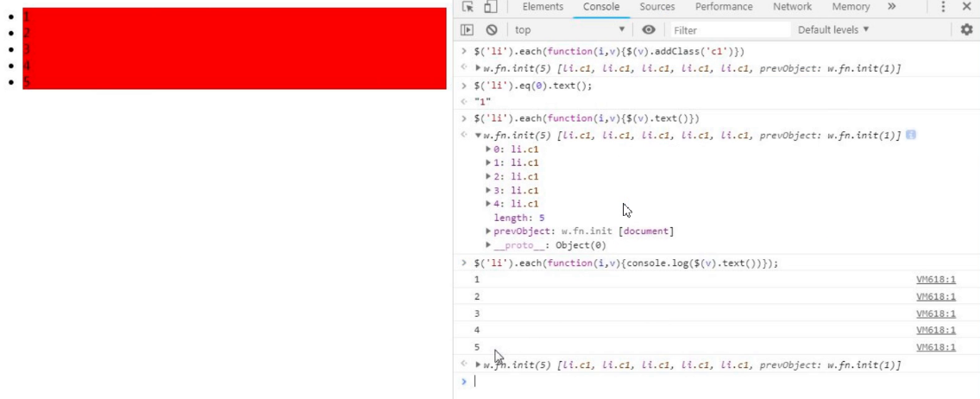Open VM618:1 link for output 3

[936, 313]
